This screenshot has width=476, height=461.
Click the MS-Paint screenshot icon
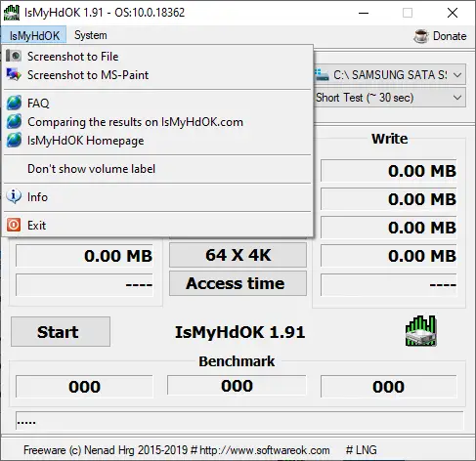pyautogui.click(x=14, y=74)
